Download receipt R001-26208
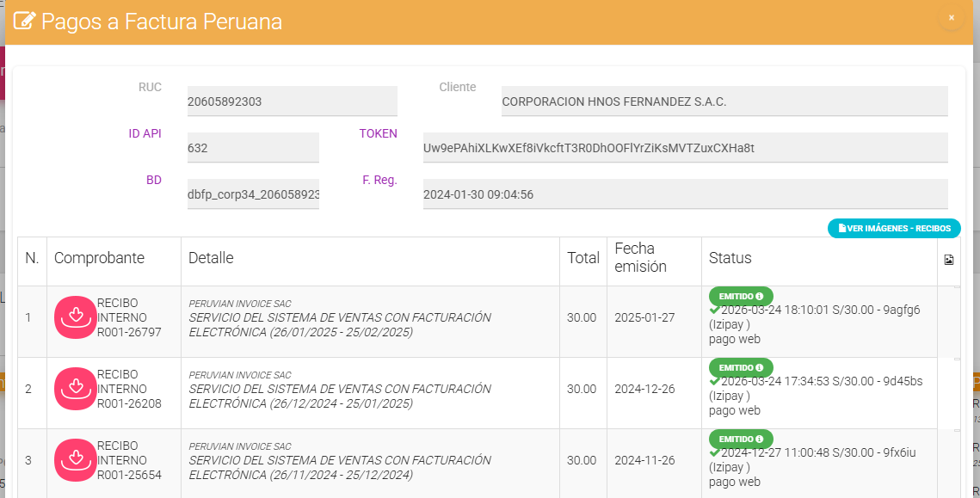The image size is (980, 498). click(x=76, y=389)
